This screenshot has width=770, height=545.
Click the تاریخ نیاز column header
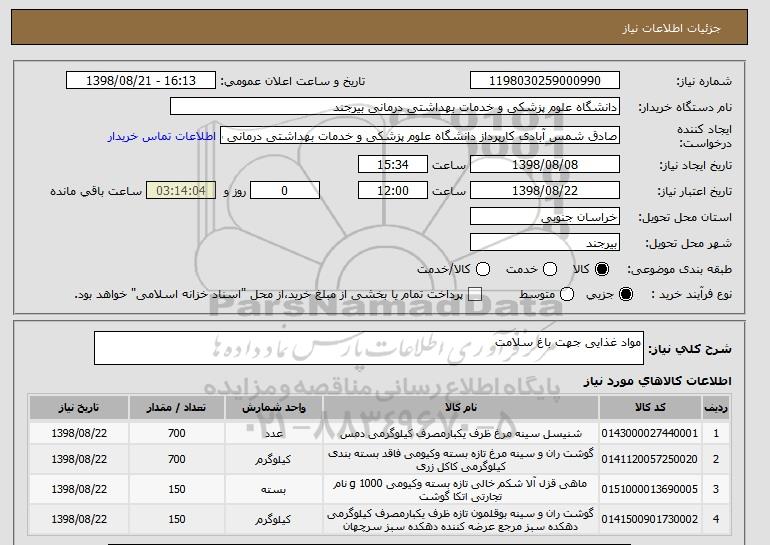(79, 408)
